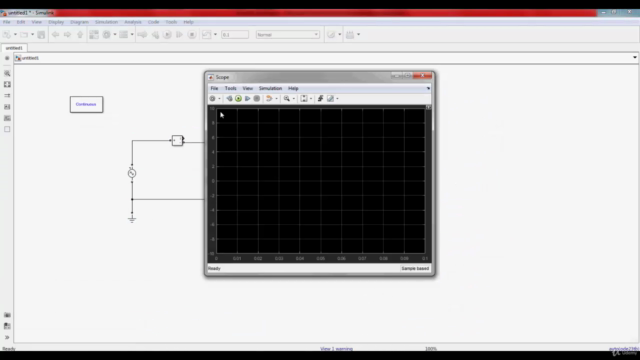Save the model with the floppy icon
Image resolution: width=640 pixels, height=360 pixels.
[x=41, y=35]
